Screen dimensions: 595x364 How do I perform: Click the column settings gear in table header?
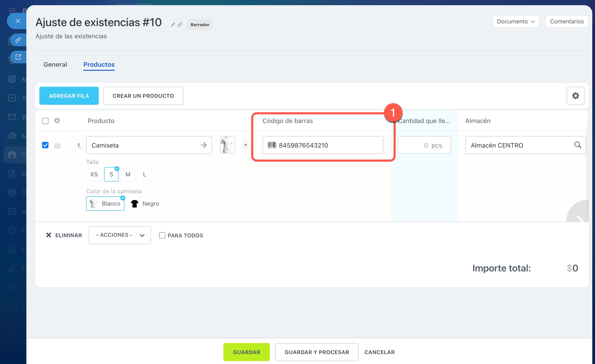[57, 121]
